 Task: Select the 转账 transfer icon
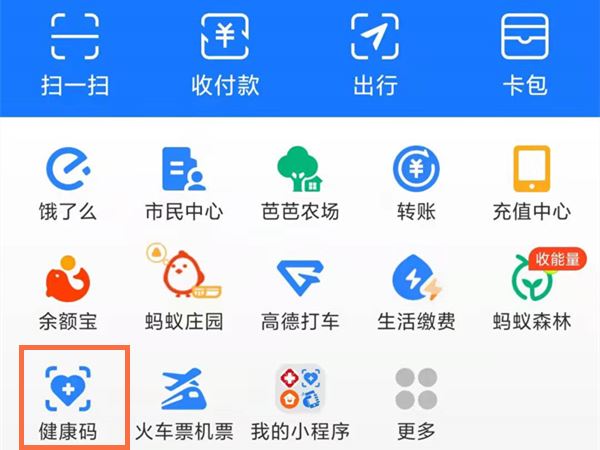(x=416, y=169)
